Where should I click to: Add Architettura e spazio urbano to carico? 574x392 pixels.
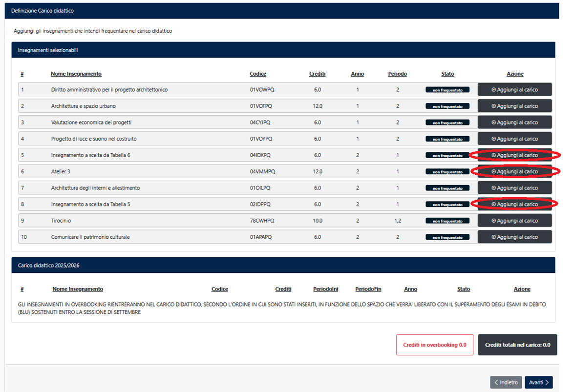(x=514, y=106)
